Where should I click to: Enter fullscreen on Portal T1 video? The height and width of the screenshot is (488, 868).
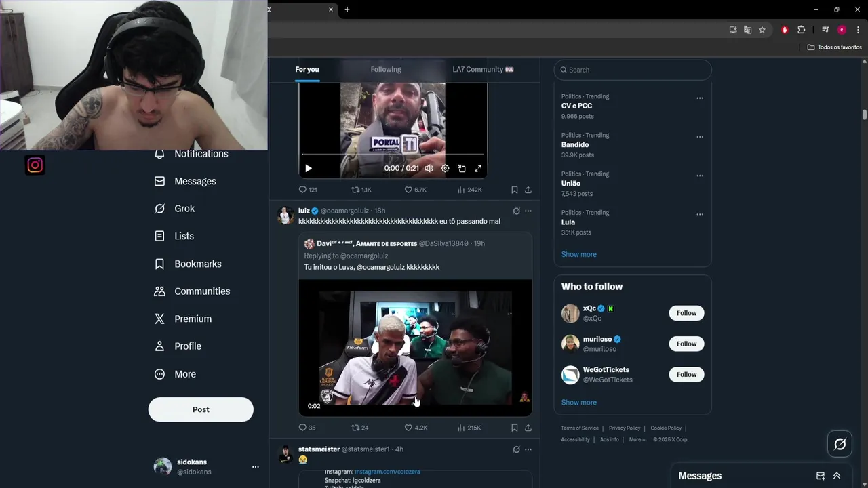pyautogui.click(x=478, y=169)
